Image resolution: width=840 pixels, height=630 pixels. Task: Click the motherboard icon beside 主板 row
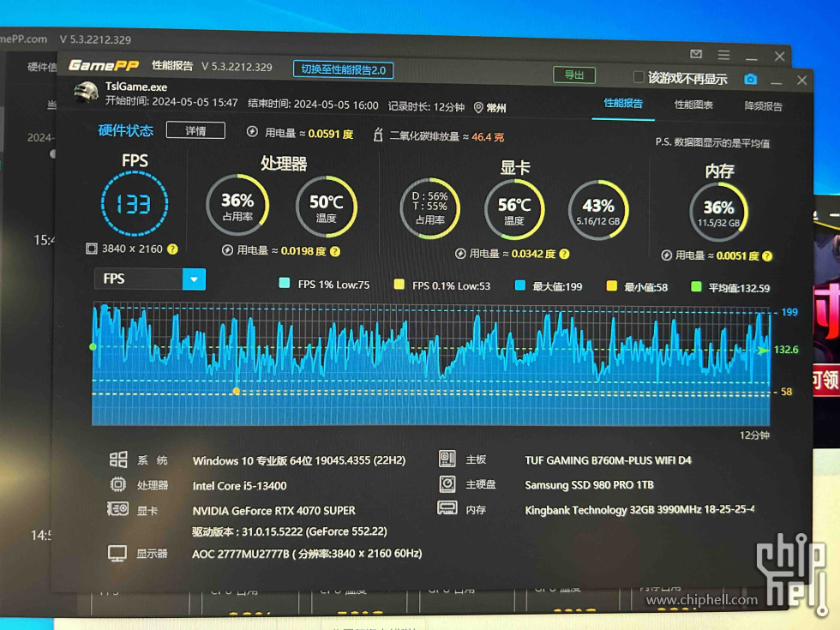click(447, 459)
